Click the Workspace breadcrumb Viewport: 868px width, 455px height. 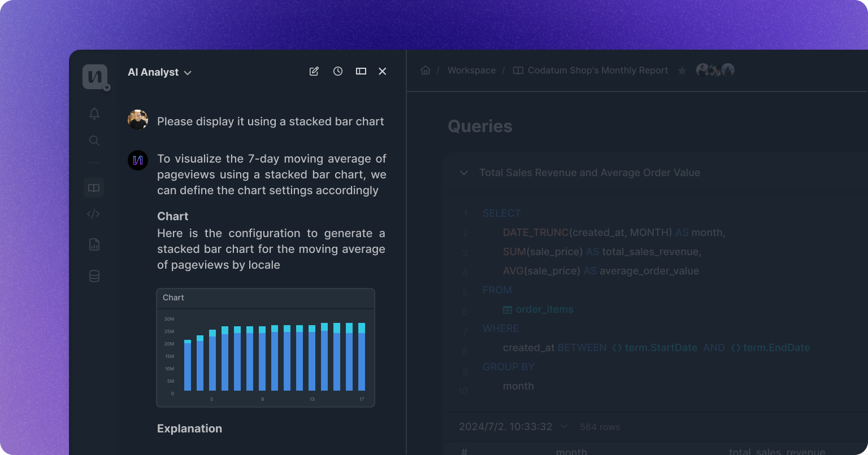click(x=471, y=70)
